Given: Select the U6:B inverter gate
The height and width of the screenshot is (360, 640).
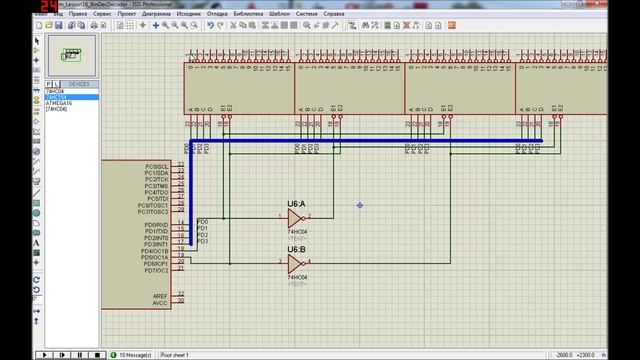Looking at the screenshot, I should 297,264.
